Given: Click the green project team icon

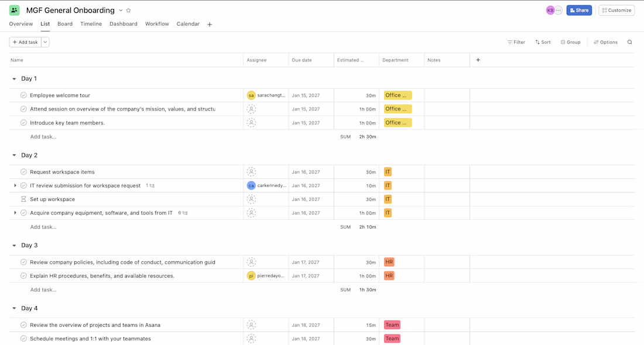Looking at the screenshot, I should click(15, 11).
